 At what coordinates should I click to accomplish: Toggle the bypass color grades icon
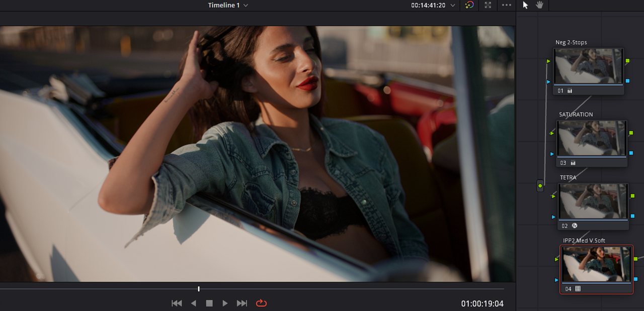469,5
